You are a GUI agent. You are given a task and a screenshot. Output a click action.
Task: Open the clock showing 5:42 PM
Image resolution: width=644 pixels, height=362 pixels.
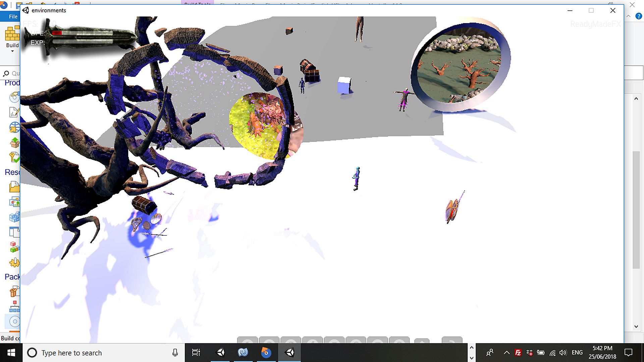pos(602,353)
